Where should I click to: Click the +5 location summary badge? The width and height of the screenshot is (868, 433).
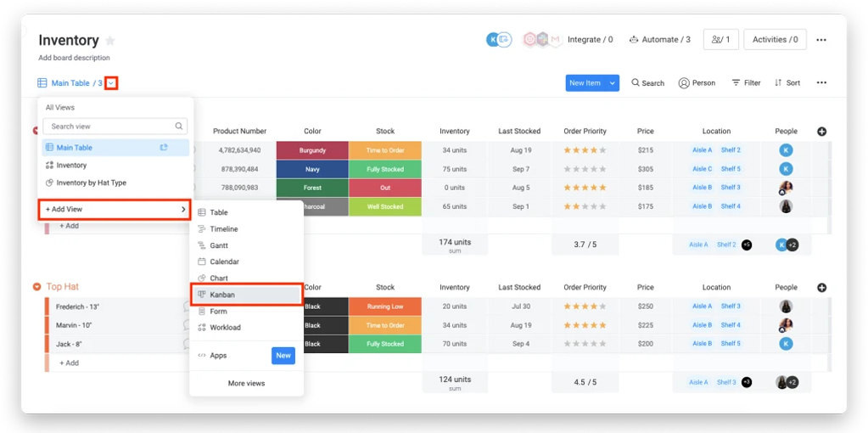[746, 245]
